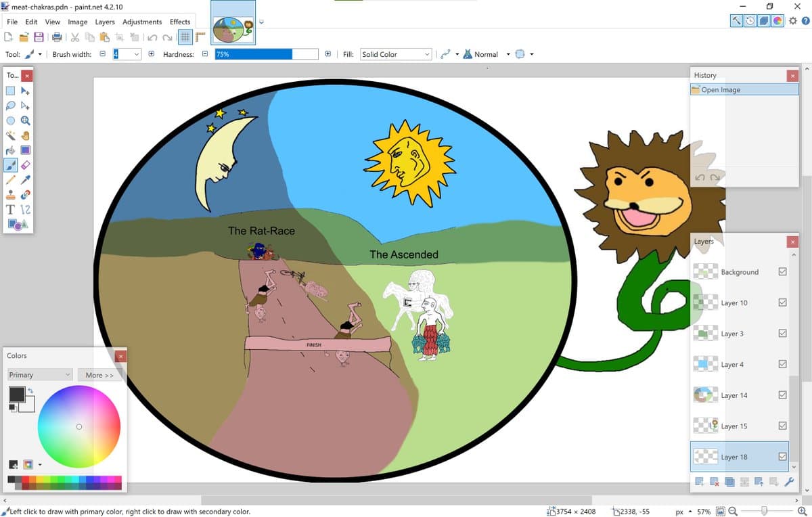Open layer properties with the wrench icon
Image resolution: width=812 pixels, height=517 pixels.
click(x=789, y=482)
